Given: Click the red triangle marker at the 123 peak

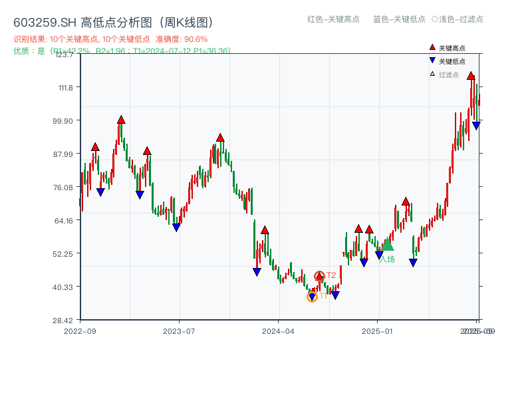Looking at the screenshot, I should 471,76.
